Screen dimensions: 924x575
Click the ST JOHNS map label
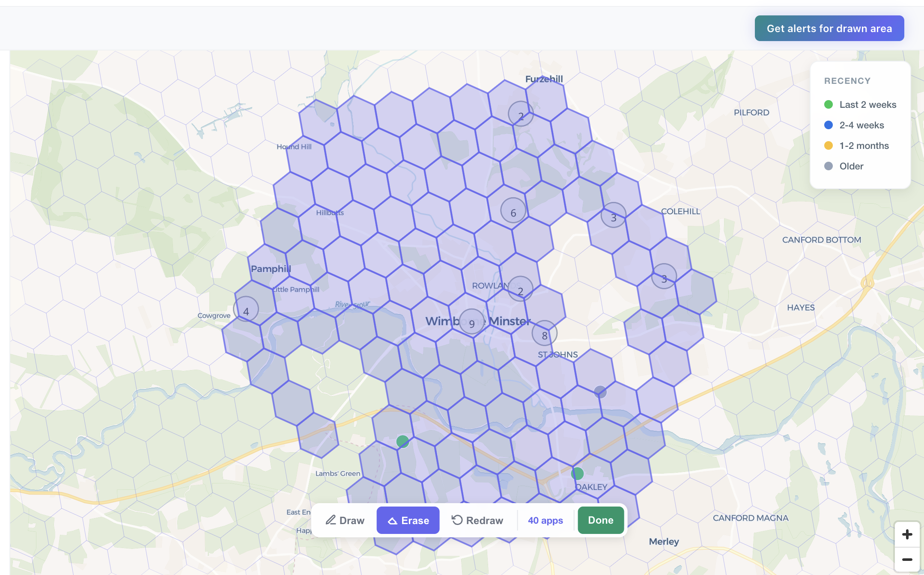[x=558, y=355]
